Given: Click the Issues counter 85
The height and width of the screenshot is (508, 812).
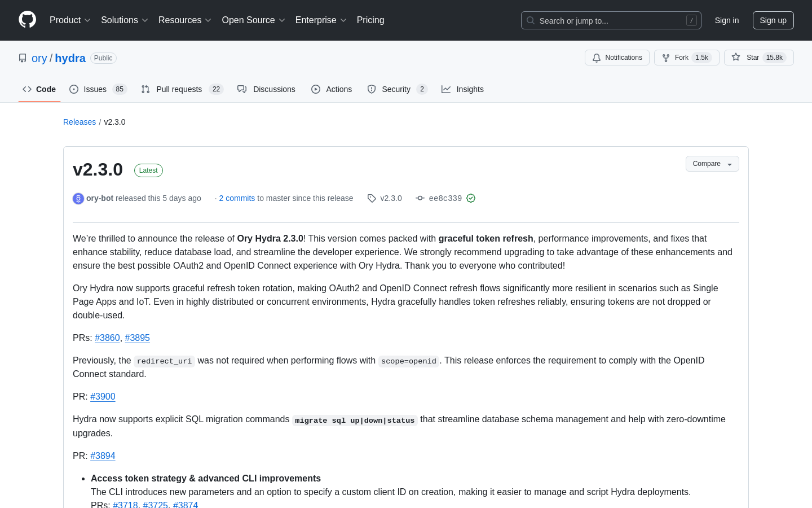Looking at the screenshot, I should click(x=120, y=89).
